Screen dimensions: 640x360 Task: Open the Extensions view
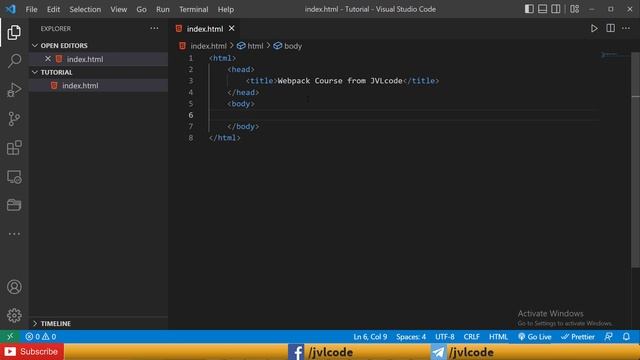point(14,148)
